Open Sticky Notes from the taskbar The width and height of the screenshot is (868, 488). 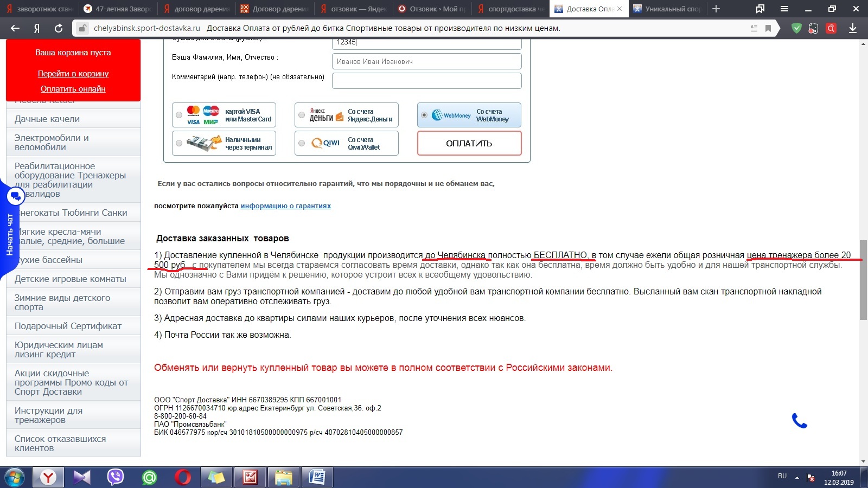click(x=216, y=477)
